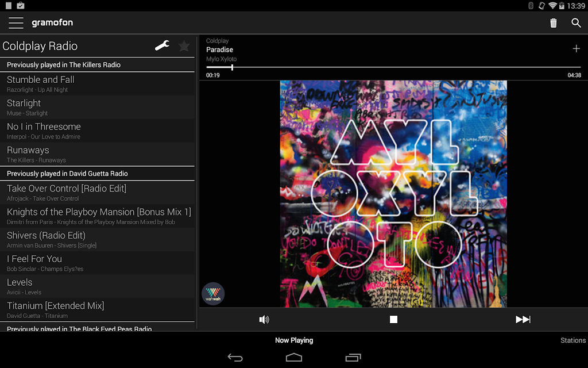Open the briefcase check notification icon
This screenshot has width=588, height=368.
click(x=21, y=6)
